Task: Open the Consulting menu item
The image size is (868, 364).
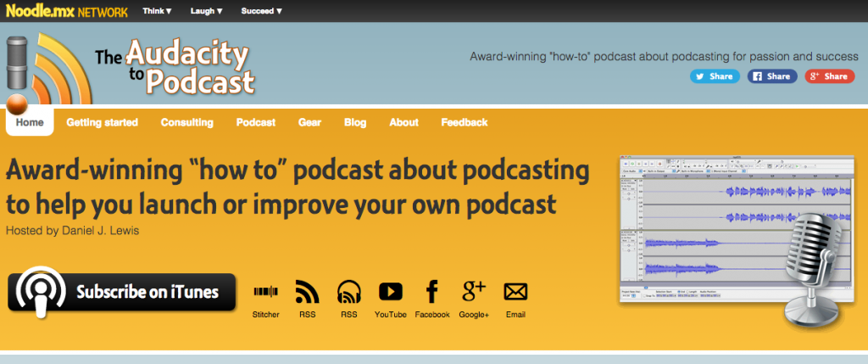Action: [187, 122]
